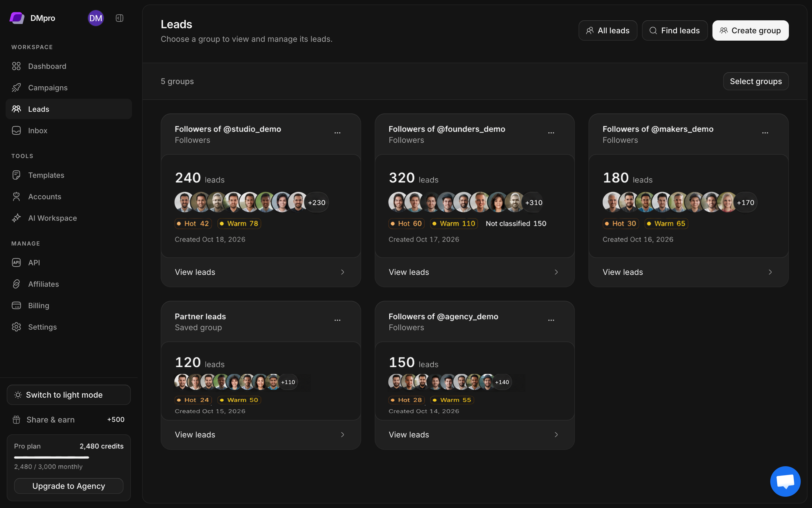Go to Campaigns
The width and height of the screenshot is (812, 508).
(x=69, y=88)
